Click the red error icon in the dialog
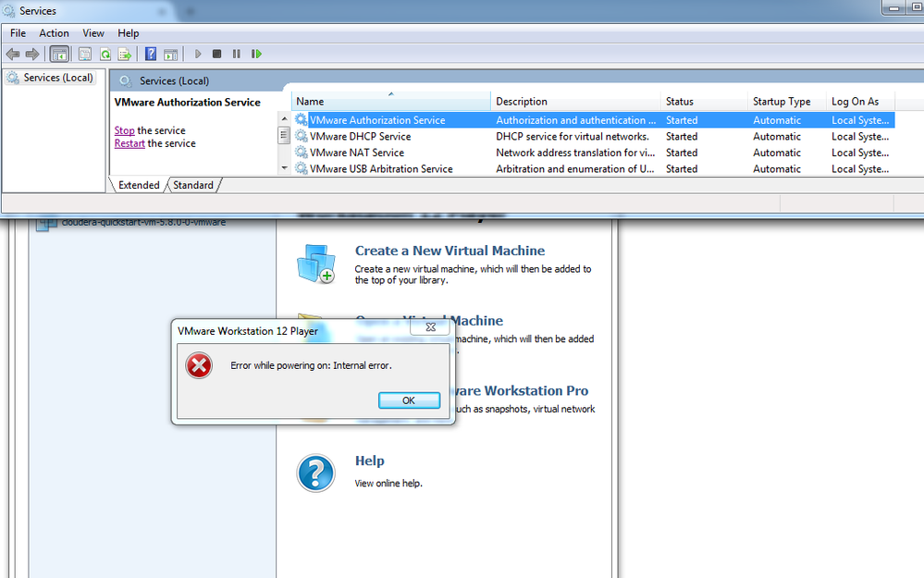 click(199, 365)
